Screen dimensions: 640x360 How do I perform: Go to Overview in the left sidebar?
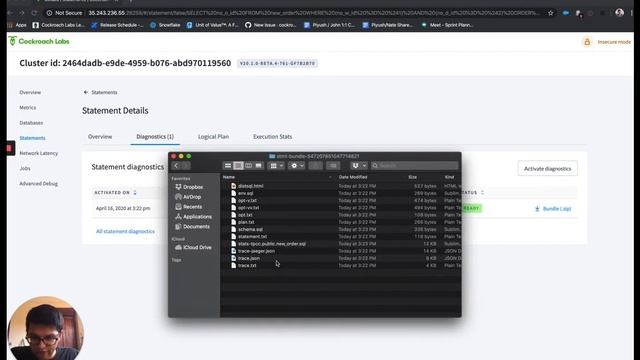point(30,93)
